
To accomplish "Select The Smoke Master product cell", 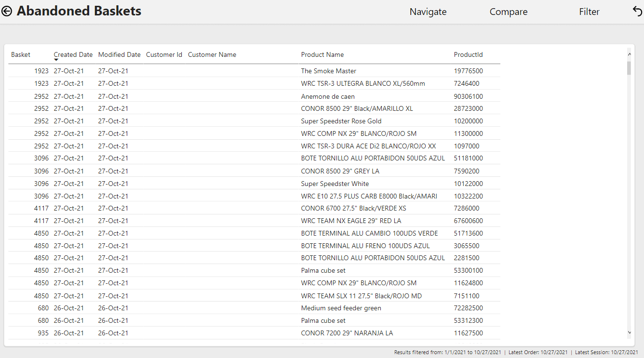I will point(329,71).
